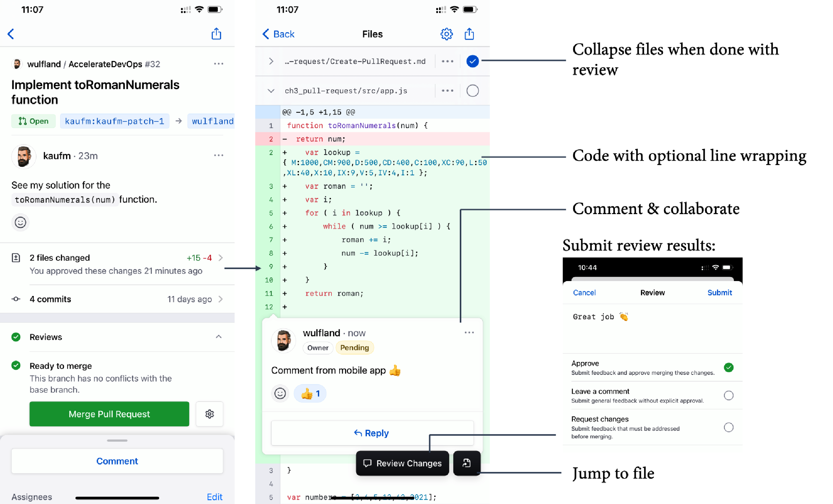The image size is (833, 504).
Task: Select added line 'var lookup ='
Action: click(372, 162)
